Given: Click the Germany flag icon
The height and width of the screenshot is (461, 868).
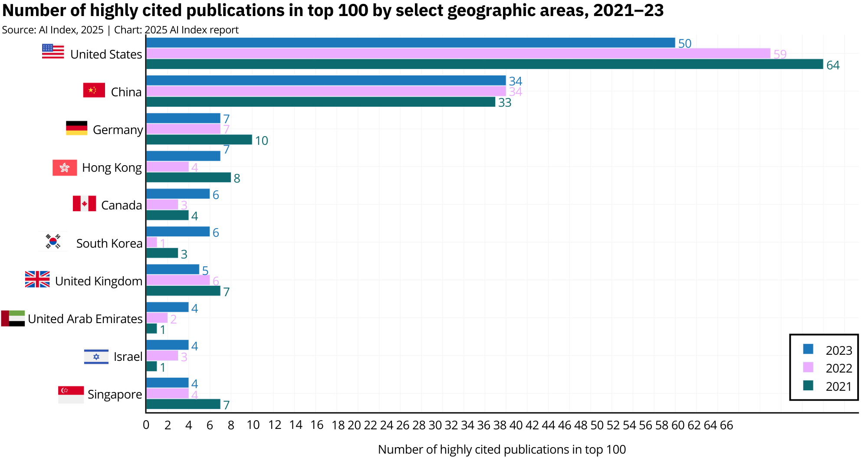Looking at the screenshot, I should [76, 128].
